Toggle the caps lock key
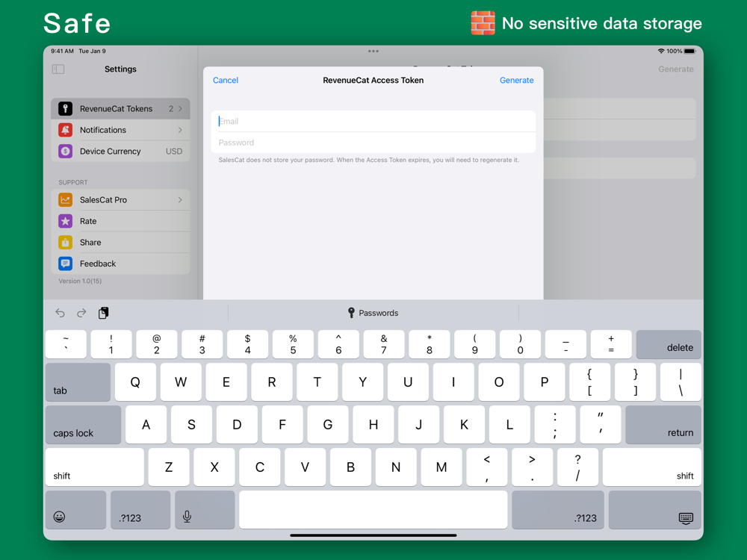Viewport: 747px width, 560px height. coord(84,425)
